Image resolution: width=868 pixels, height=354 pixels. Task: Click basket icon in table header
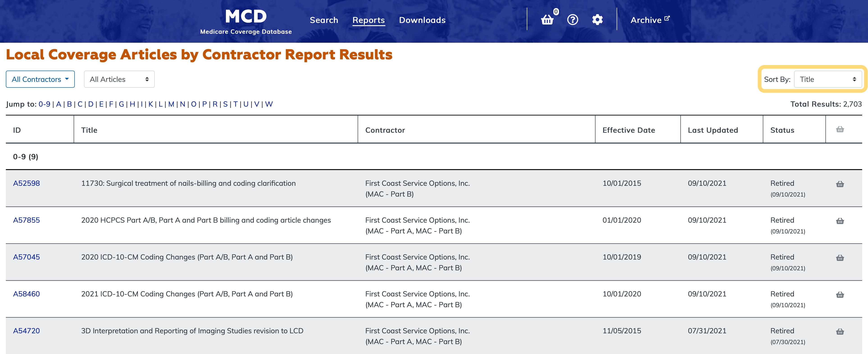[840, 130]
